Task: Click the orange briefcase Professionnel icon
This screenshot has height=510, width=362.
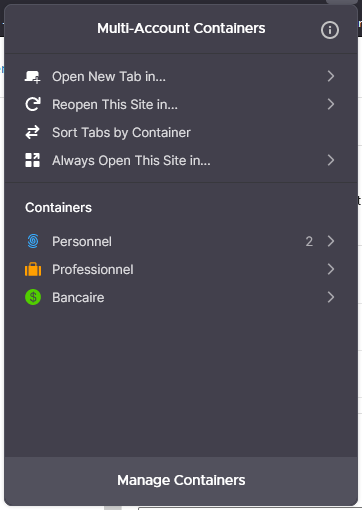Action: (x=33, y=269)
